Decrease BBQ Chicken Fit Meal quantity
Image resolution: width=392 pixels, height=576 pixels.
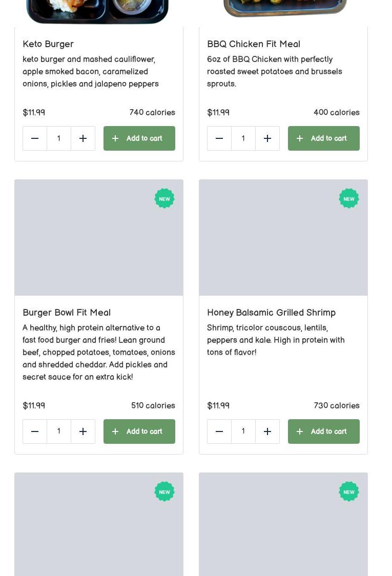pos(219,138)
